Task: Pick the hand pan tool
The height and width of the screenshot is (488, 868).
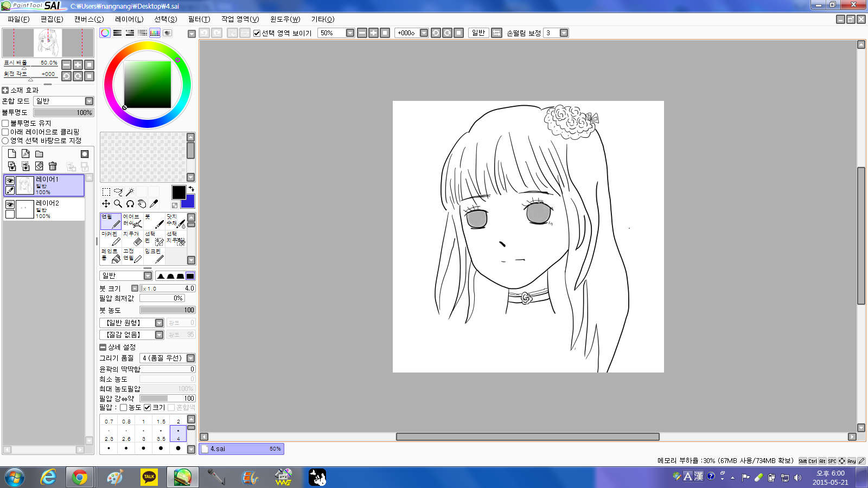Action: click(x=142, y=204)
